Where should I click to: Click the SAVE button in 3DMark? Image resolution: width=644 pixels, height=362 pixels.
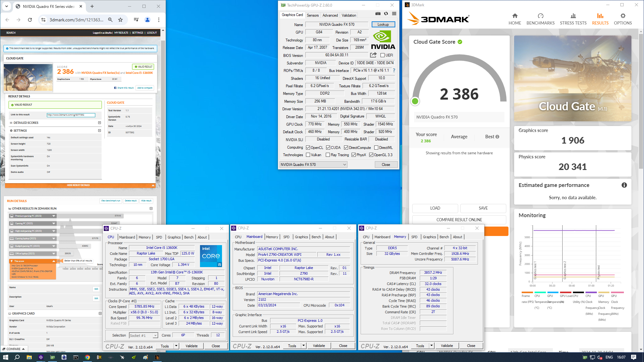483,208
